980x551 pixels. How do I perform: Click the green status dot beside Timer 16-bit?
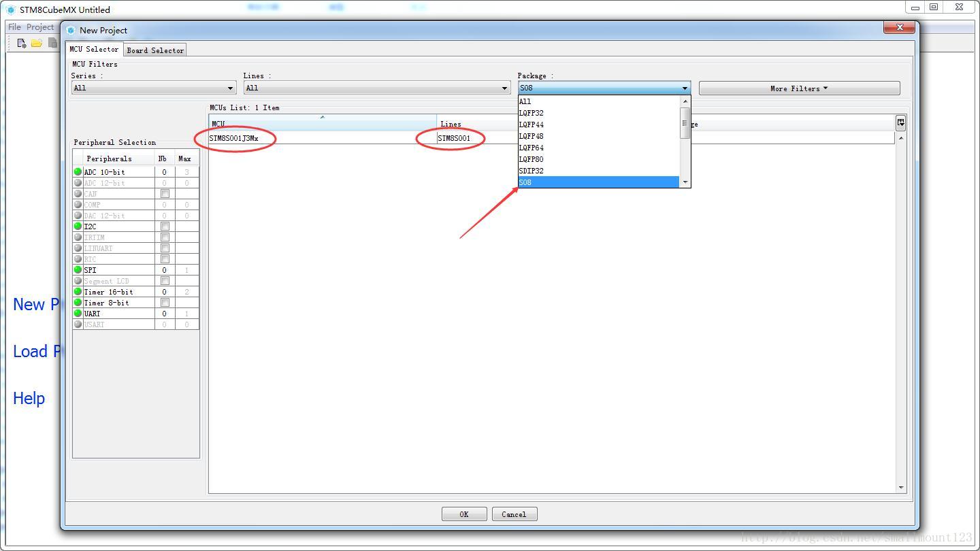tap(78, 292)
